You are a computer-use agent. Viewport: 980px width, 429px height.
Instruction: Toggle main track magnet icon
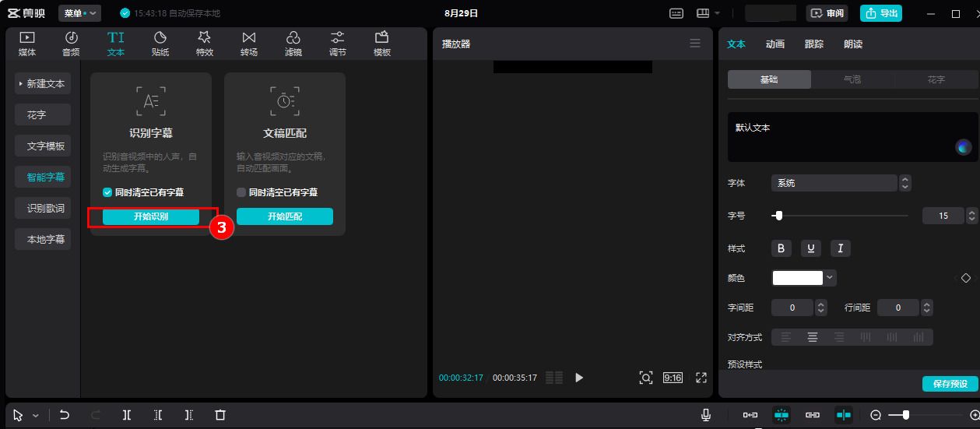click(x=750, y=416)
